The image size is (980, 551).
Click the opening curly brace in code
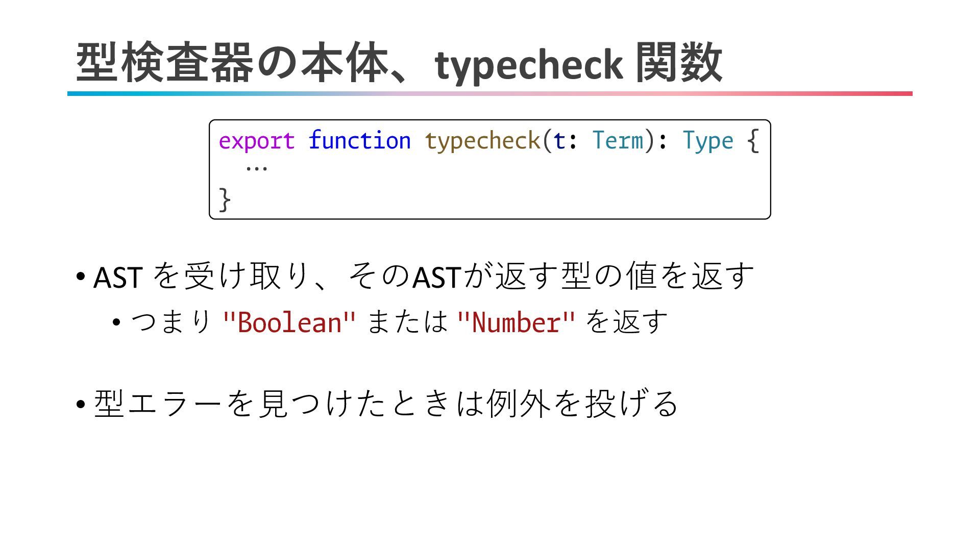coord(753,140)
